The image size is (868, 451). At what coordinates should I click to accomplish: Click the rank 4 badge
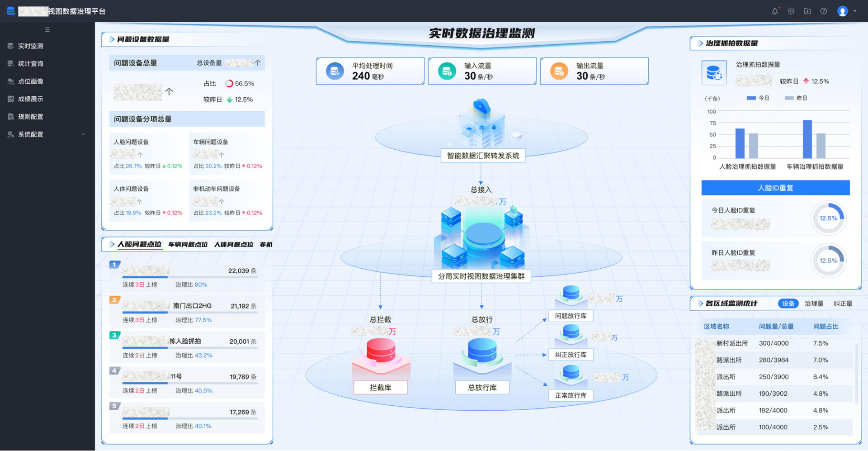(114, 371)
